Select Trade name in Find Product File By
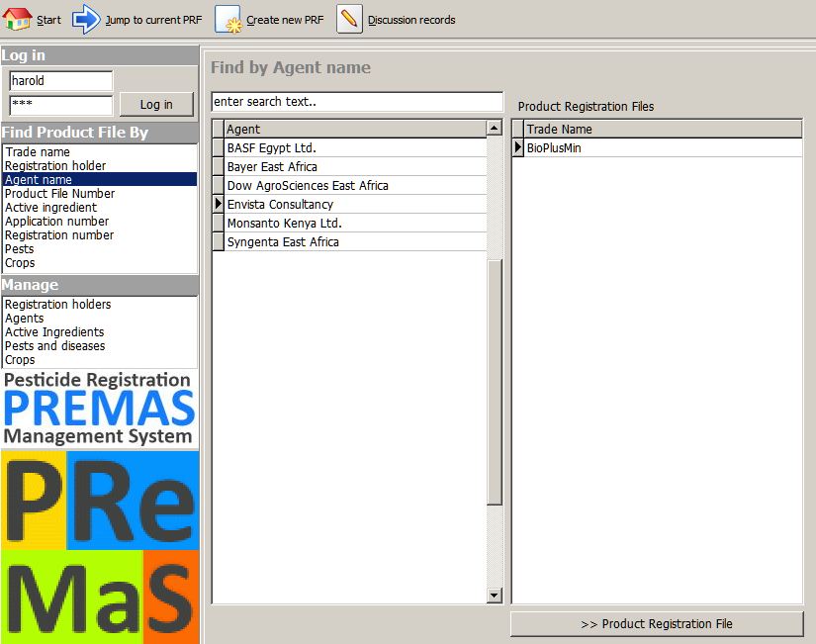This screenshot has width=816, height=644. pos(38,152)
